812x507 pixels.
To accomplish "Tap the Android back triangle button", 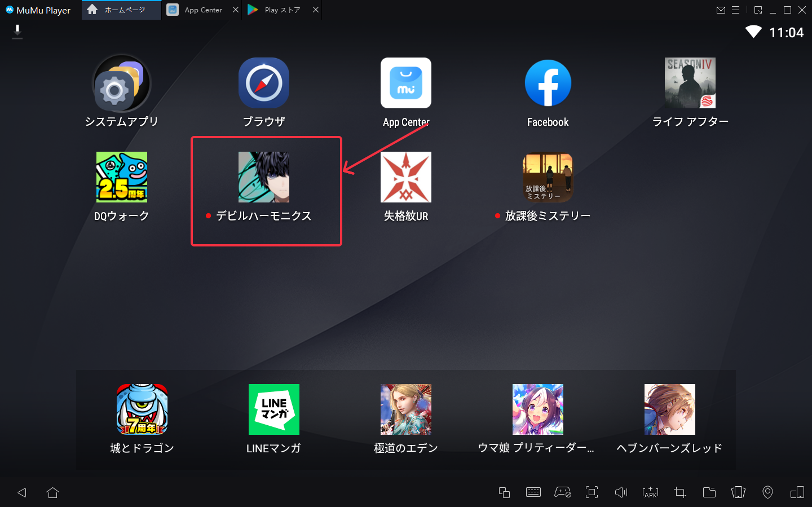I will click(x=22, y=492).
